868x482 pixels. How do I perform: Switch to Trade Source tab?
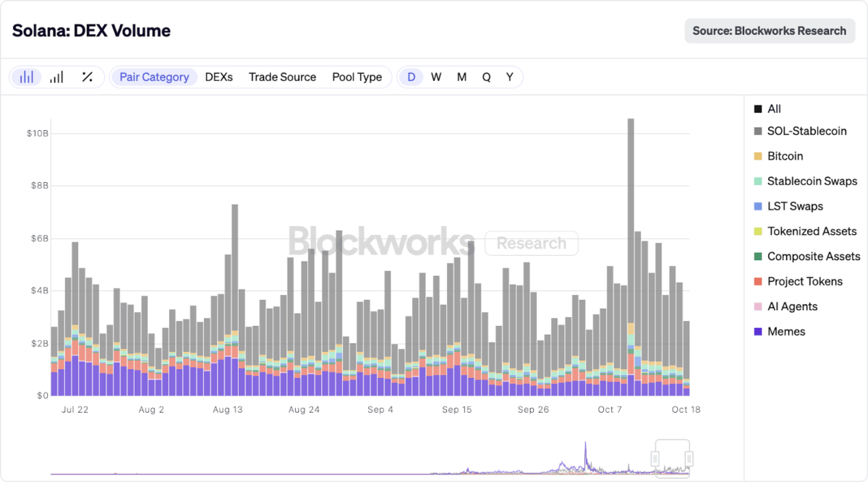[x=282, y=77]
